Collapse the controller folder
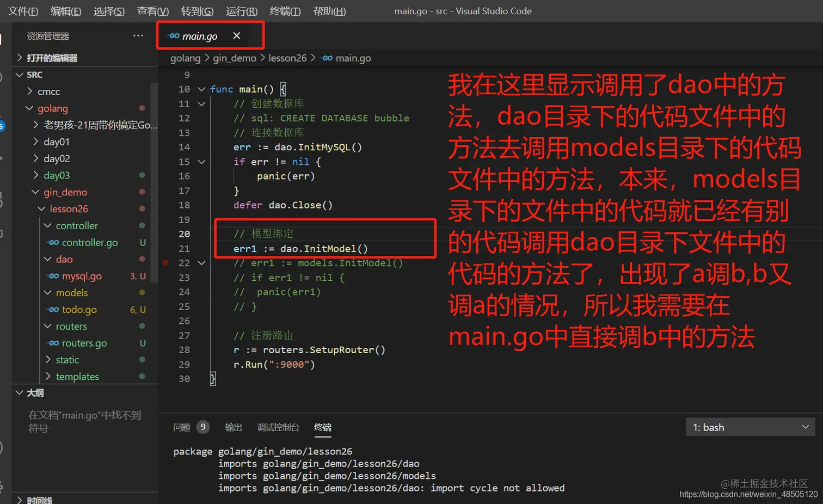Viewport: 823px width, 504px height. [77, 226]
